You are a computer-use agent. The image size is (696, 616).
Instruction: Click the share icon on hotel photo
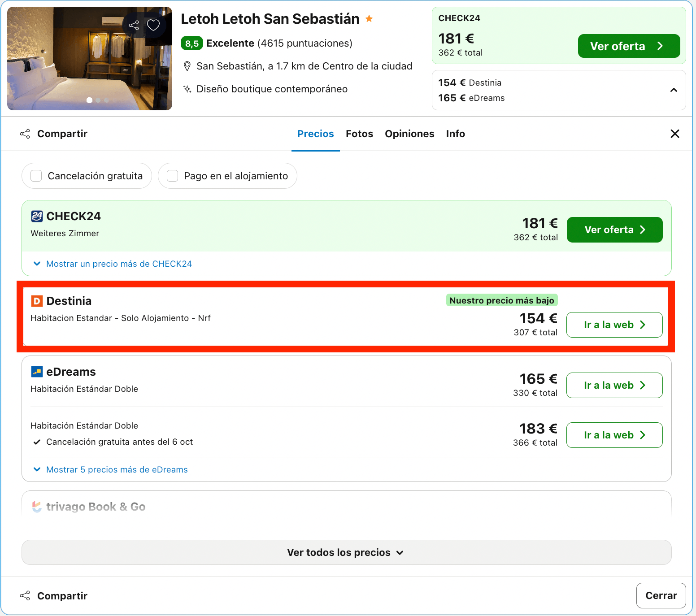point(134,25)
